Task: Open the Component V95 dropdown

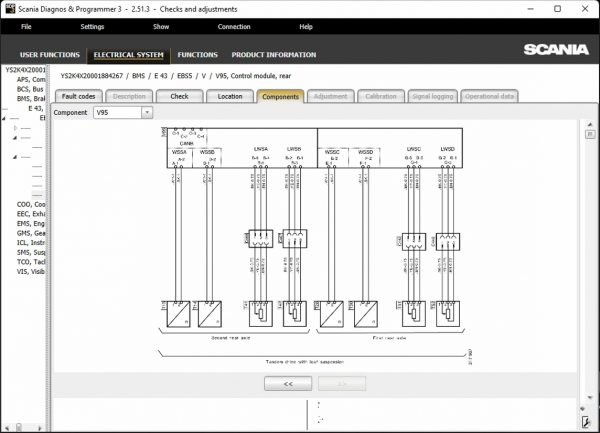Action: [x=147, y=113]
